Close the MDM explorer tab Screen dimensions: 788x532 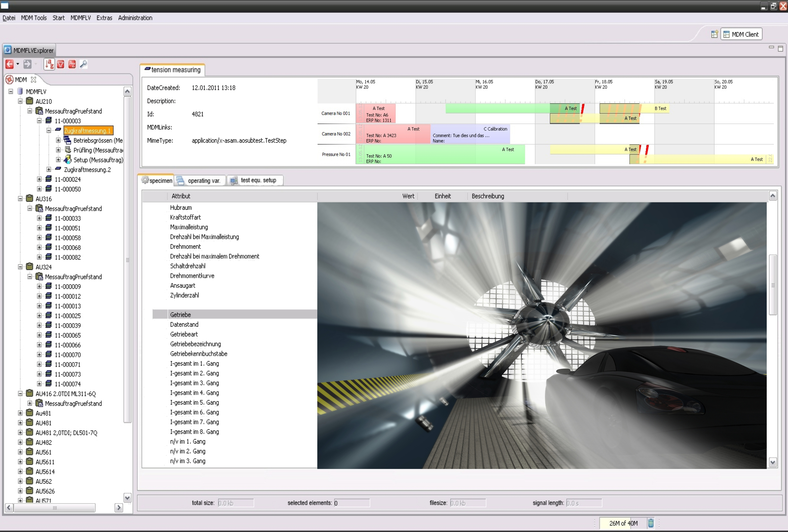[x=33, y=80]
